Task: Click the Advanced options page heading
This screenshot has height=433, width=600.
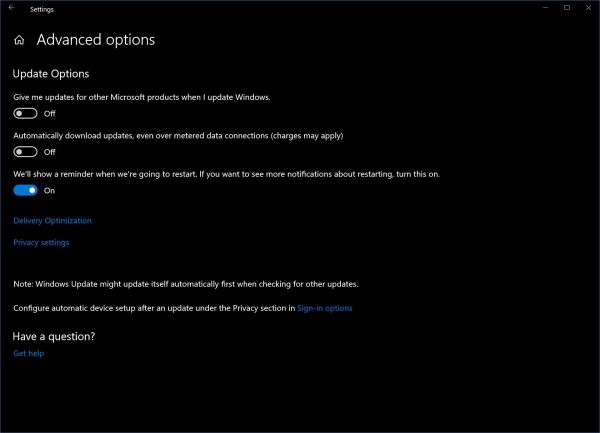Action: tap(96, 41)
